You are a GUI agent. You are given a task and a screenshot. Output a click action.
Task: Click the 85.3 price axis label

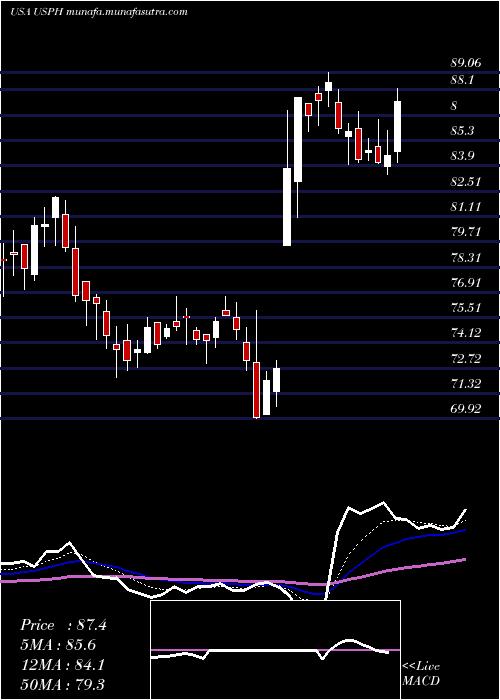point(462,131)
